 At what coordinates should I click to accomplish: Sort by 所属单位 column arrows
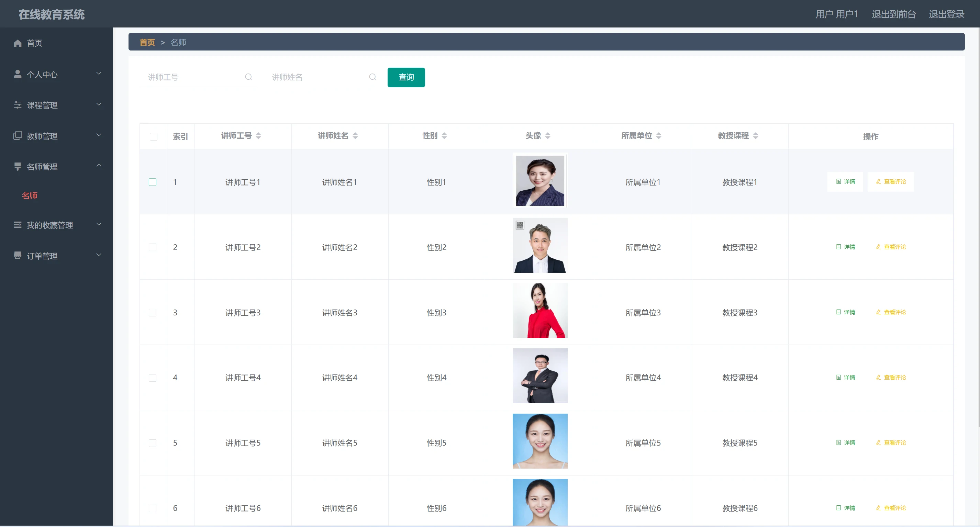tap(658, 136)
